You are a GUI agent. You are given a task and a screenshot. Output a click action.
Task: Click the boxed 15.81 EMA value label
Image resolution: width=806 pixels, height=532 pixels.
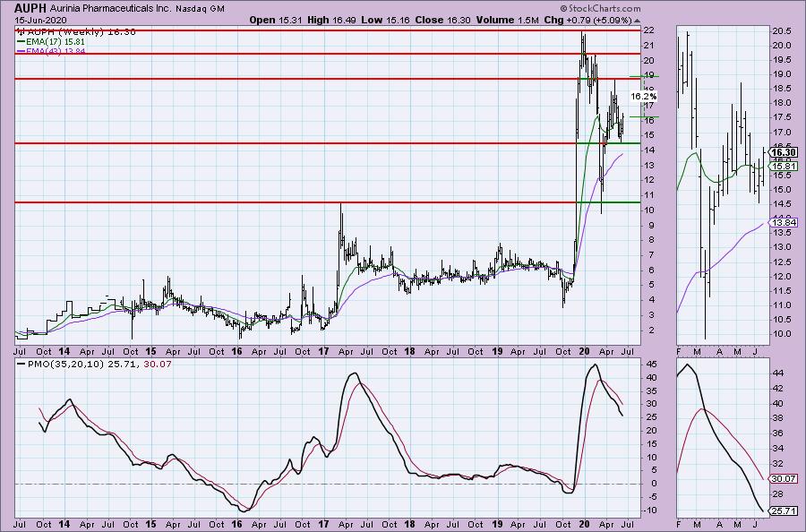tap(785, 166)
